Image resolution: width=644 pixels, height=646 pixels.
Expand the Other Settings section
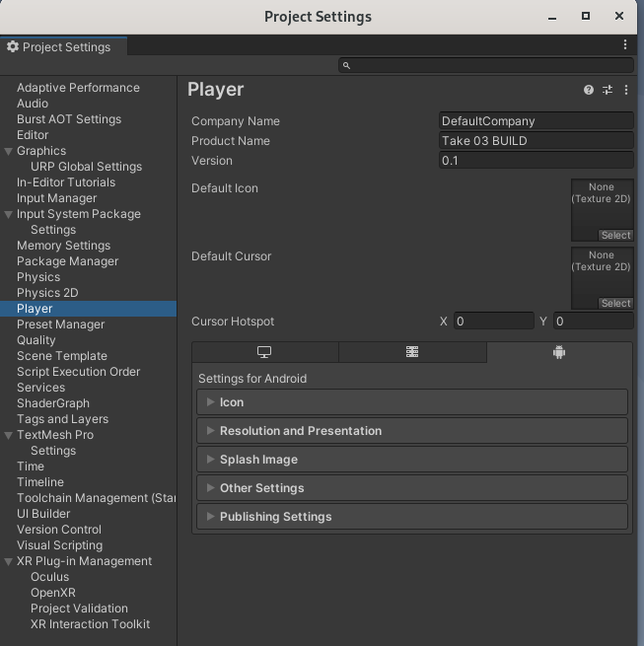point(261,488)
